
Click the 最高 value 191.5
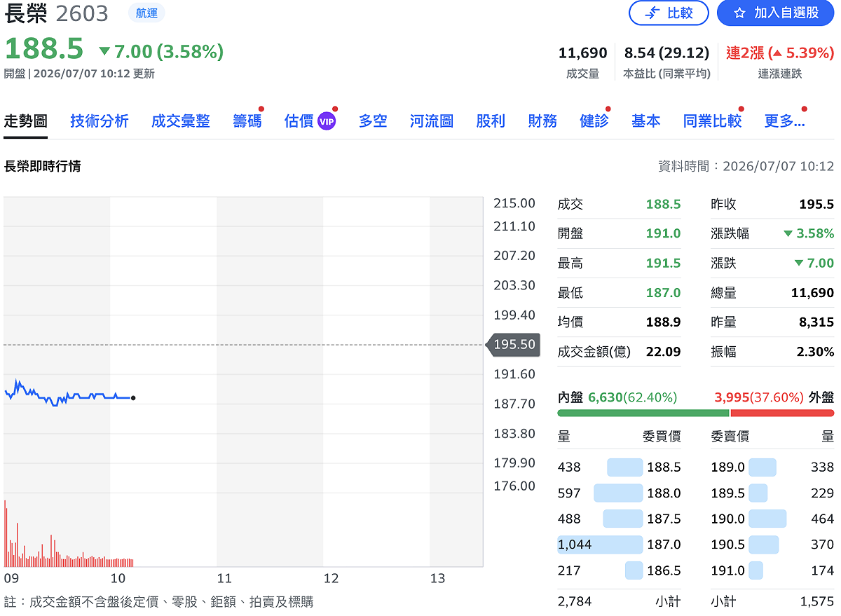(x=663, y=263)
